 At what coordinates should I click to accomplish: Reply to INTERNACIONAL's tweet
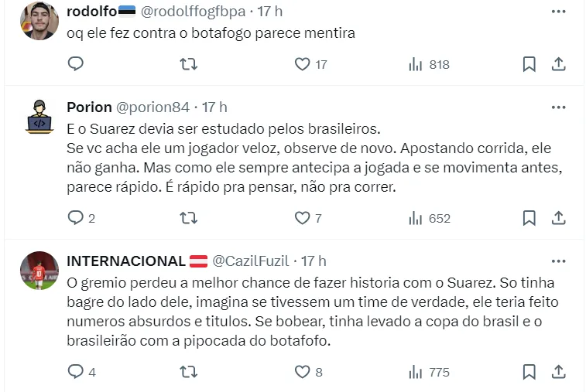coord(75,372)
